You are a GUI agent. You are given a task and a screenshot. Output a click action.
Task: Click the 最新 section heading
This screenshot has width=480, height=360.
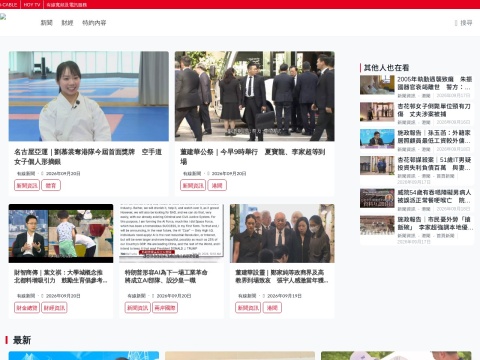22,340
